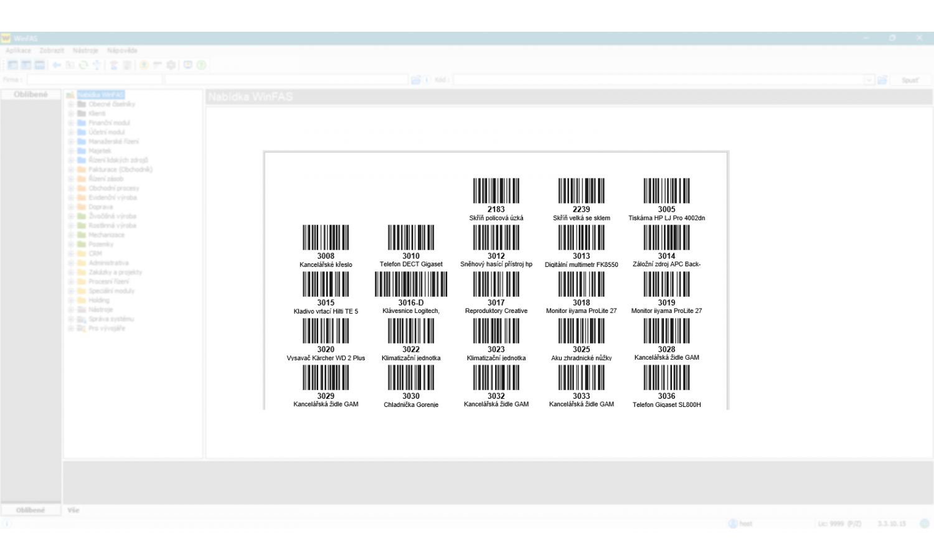
Task: Select Administrativa in the tree
Action: [x=108, y=263]
